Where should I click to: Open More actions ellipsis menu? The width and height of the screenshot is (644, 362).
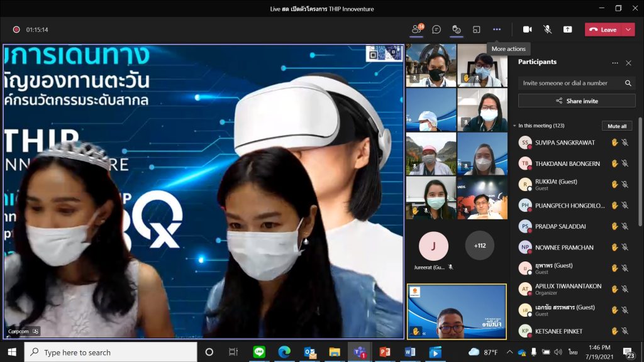497,30
